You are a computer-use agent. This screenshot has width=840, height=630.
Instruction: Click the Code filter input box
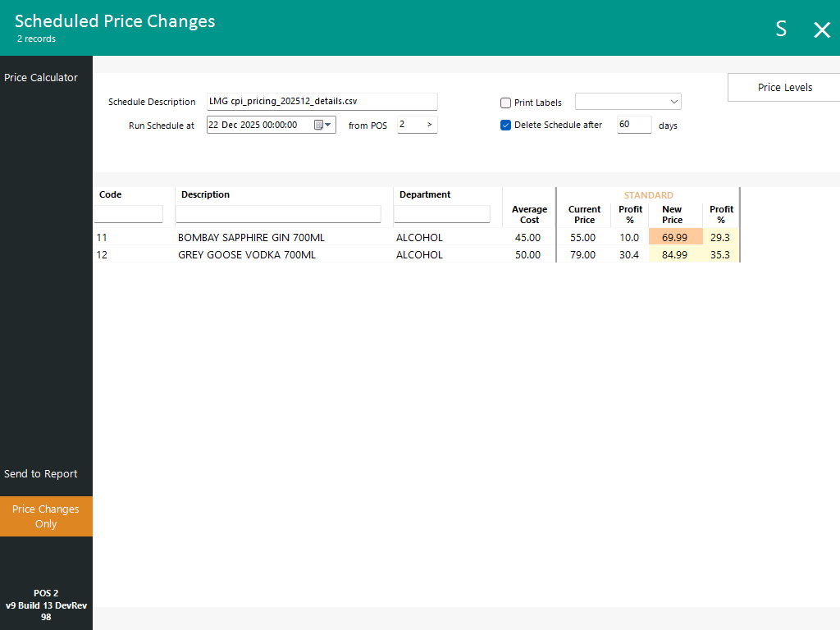click(x=129, y=214)
